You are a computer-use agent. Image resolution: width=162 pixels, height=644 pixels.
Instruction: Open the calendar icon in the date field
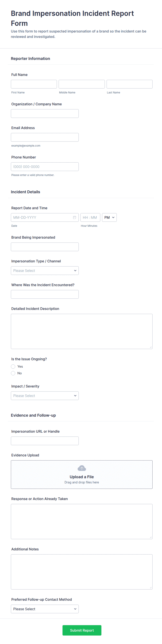(75, 217)
